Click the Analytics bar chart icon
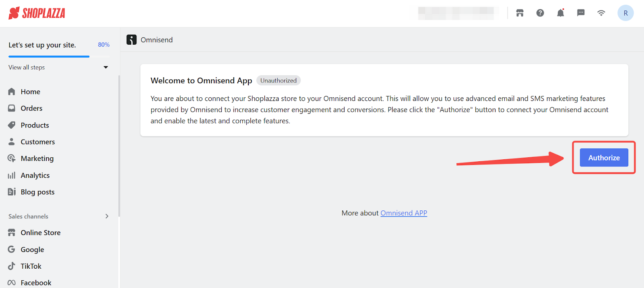This screenshot has height=288, width=644. [x=12, y=175]
